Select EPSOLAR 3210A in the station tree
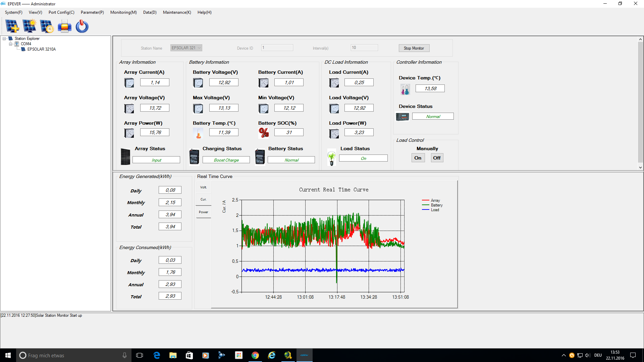This screenshot has width=644, height=362. click(x=41, y=49)
